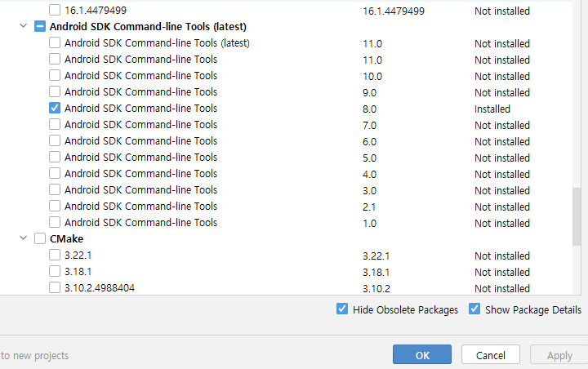Check Command-line Tools version 10.0 checkbox
The width and height of the screenshot is (588, 369).
(x=55, y=75)
